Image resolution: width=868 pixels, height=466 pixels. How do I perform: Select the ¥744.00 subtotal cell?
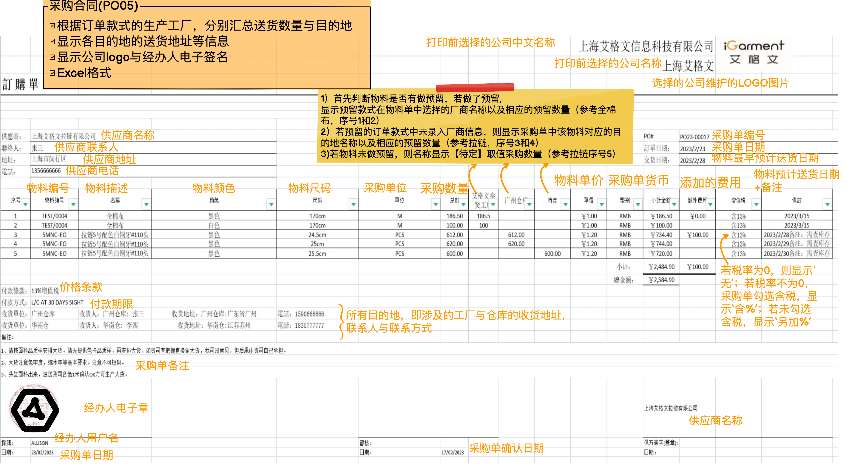coord(661,244)
